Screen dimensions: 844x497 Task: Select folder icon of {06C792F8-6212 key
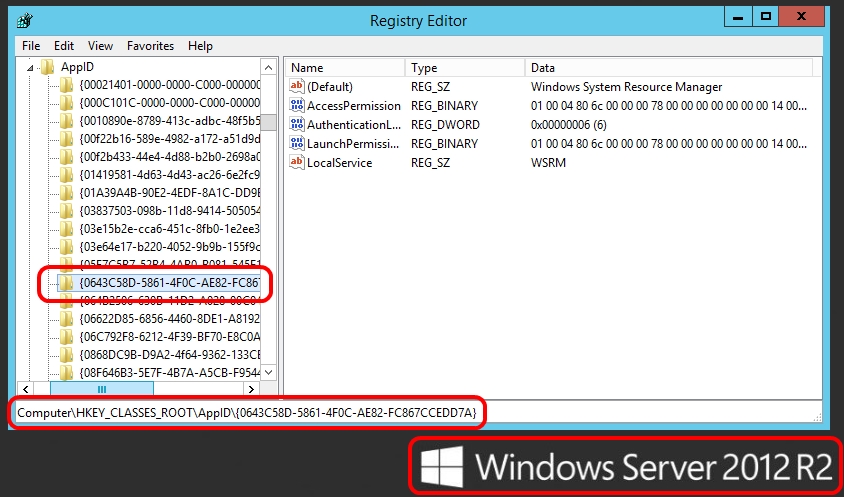[66, 337]
